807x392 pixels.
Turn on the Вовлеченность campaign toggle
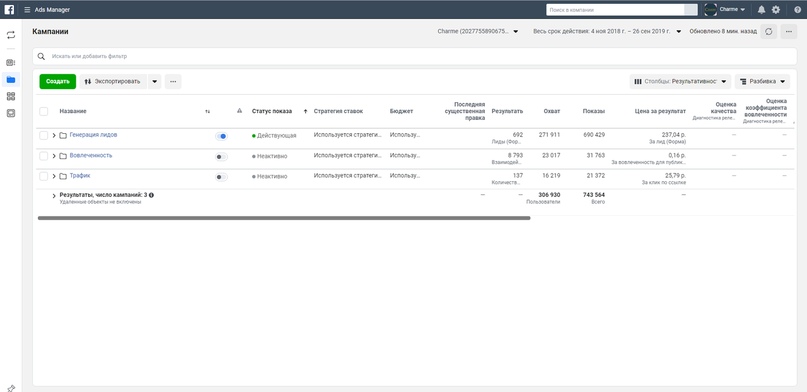click(x=221, y=156)
